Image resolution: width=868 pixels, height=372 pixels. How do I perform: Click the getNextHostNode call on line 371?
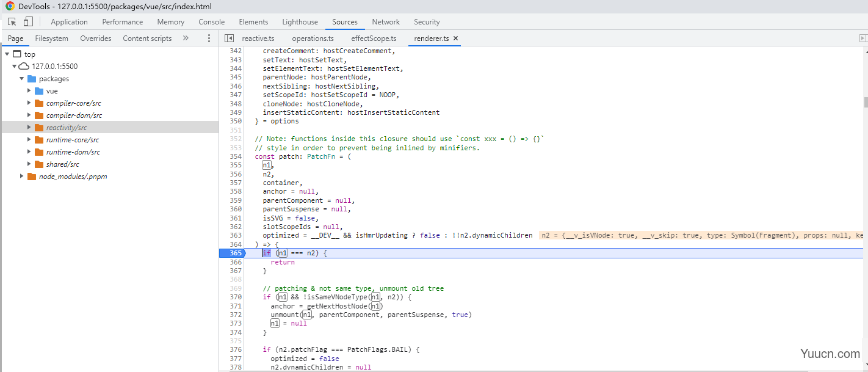pyautogui.click(x=338, y=305)
